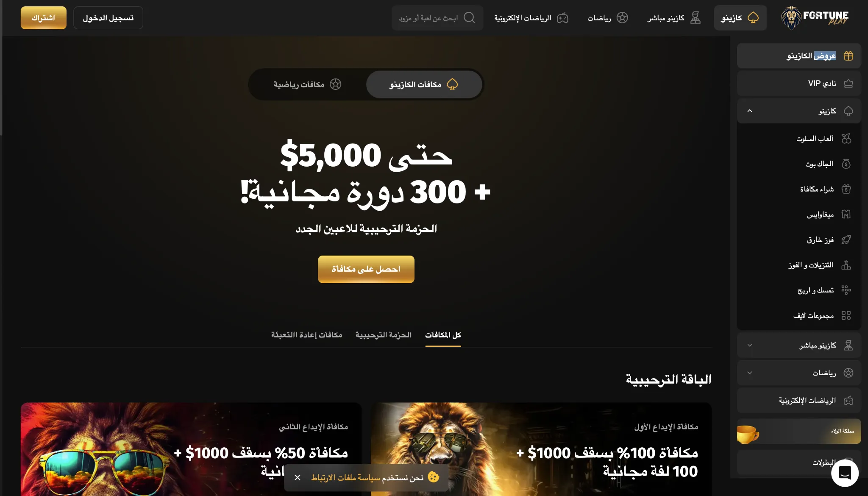Screen dimensions: 868x496
Task: Open the الحزمة الترحيبية tab
Action: point(383,335)
